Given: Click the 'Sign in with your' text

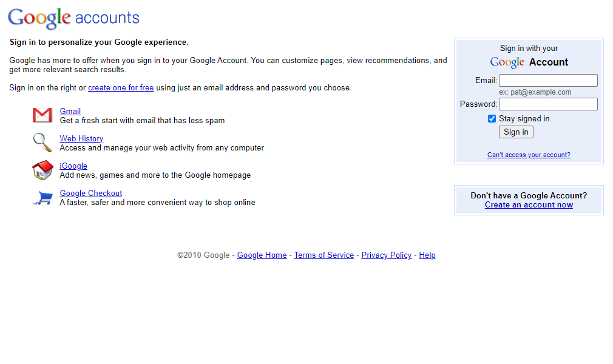Looking at the screenshot, I should (x=529, y=48).
